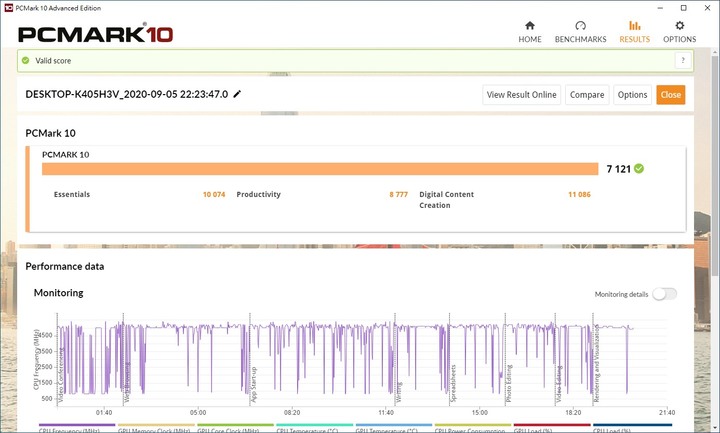
Task: Open the Options gear in navigation
Action: pyautogui.click(x=679, y=32)
